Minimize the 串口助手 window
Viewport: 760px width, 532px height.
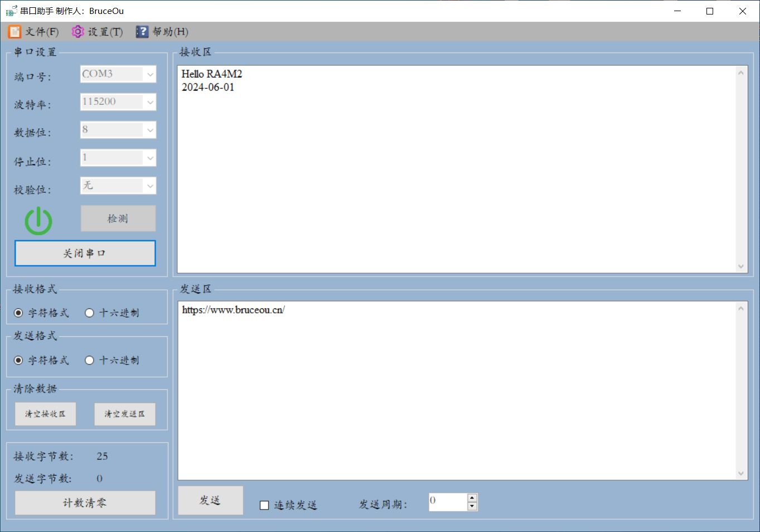tap(677, 11)
